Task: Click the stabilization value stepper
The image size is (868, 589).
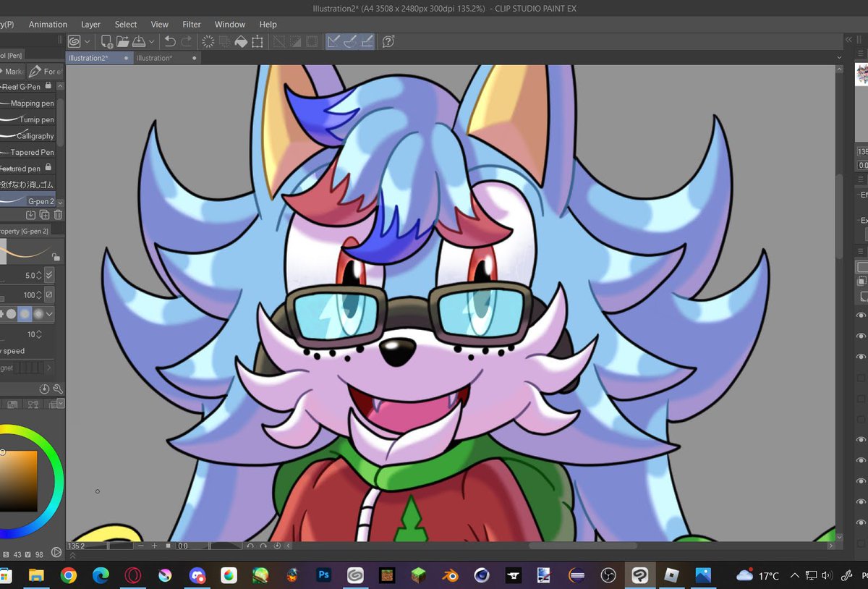Action: [39, 334]
